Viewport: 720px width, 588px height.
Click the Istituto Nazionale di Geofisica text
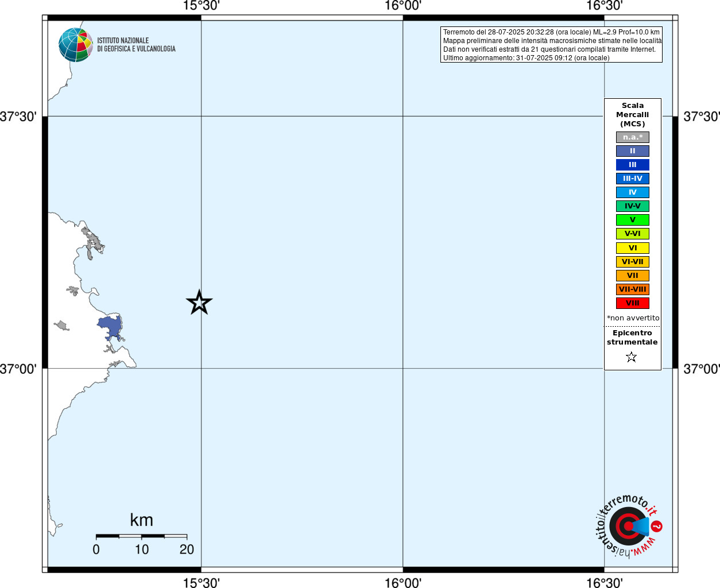[x=136, y=45]
